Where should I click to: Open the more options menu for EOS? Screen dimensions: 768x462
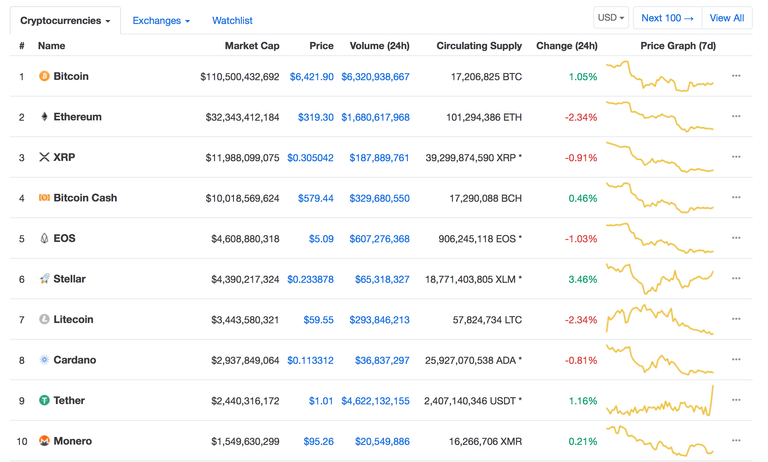pyautogui.click(x=736, y=238)
